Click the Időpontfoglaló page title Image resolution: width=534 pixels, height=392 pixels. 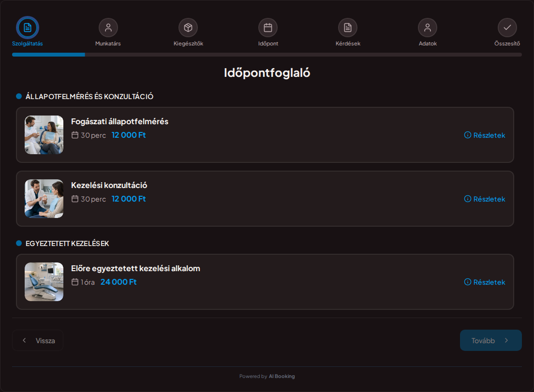(x=267, y=73)
